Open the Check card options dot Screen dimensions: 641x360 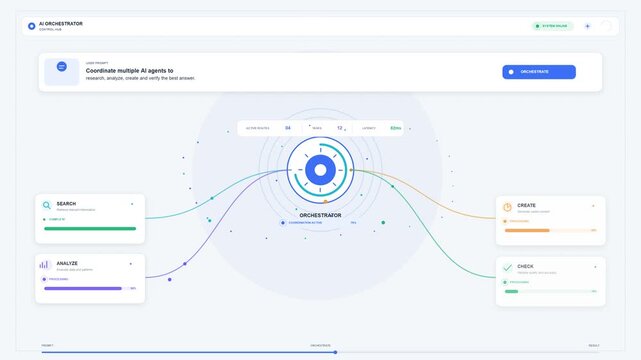pos(595,267)
